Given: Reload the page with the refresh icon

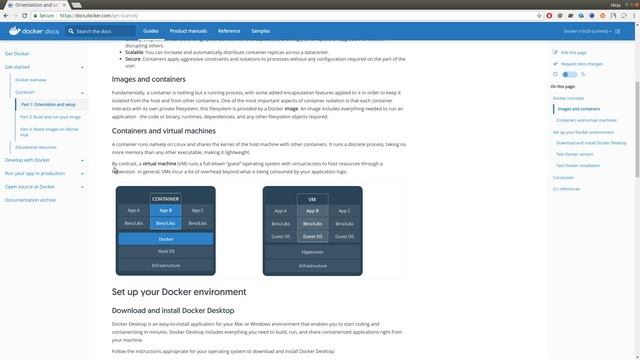Looking at the screenshot, I should point(24,16).
